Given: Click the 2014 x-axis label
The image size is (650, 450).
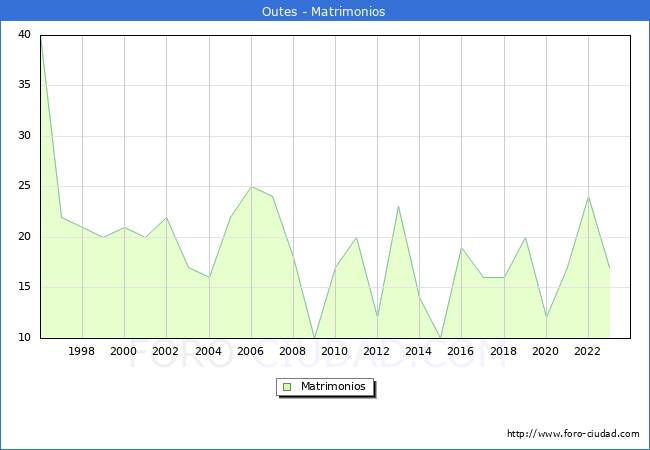Looking at the screenshot, I should click(419, 352).
